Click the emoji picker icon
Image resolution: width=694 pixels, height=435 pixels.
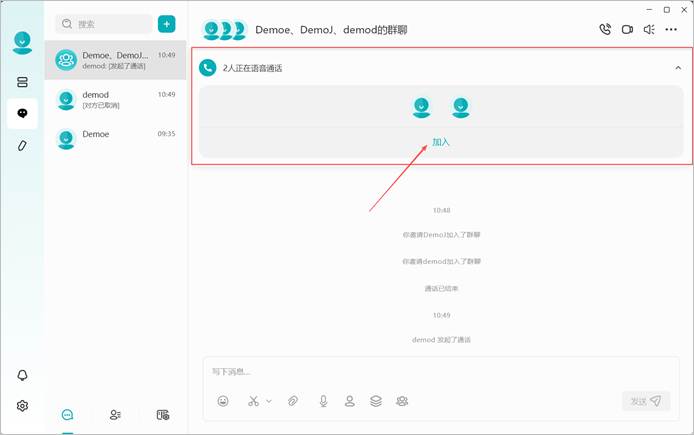pos(223,401)
